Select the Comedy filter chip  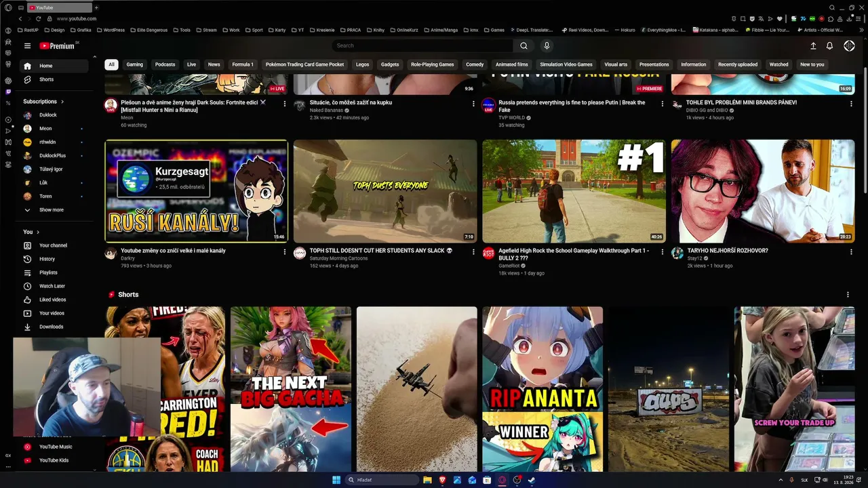click(475, 64)
